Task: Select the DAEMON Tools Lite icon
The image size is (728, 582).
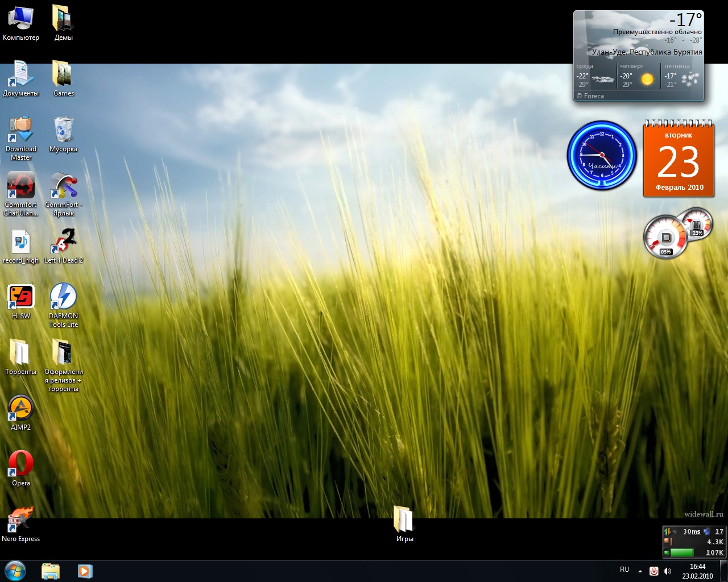Action: point(63,297)
